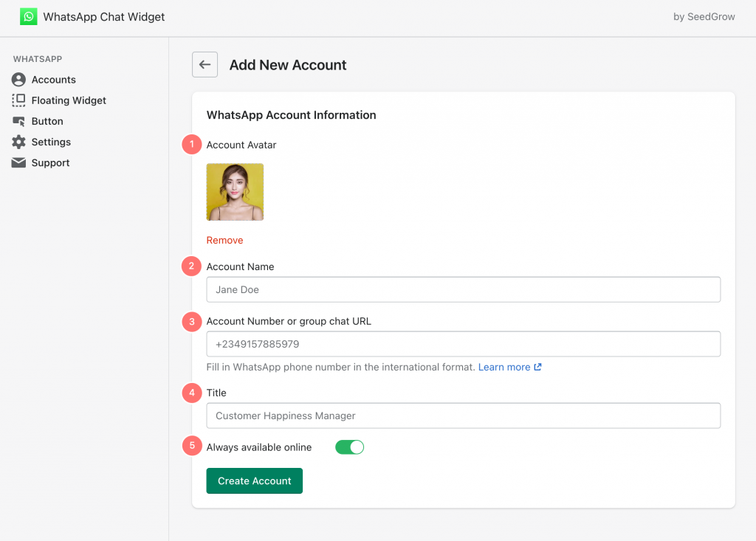
Task: Select the account avatar thumbnail
Action: tap(235, 192)
